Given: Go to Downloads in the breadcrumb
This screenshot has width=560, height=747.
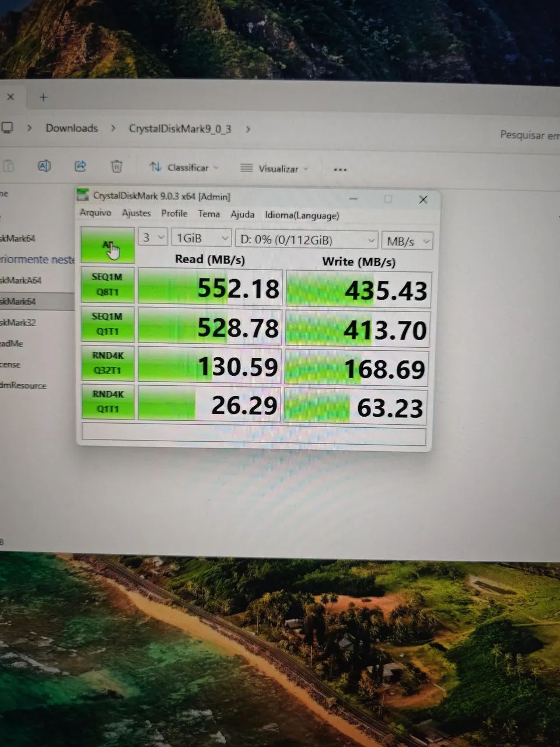Looking at the screenshot, I should [72, 128].
